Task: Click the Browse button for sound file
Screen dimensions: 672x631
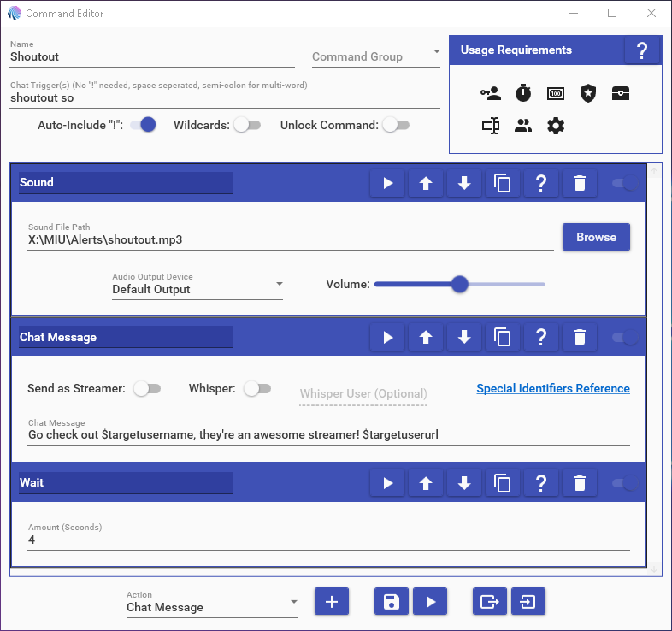Action: (x=596, y=237)
